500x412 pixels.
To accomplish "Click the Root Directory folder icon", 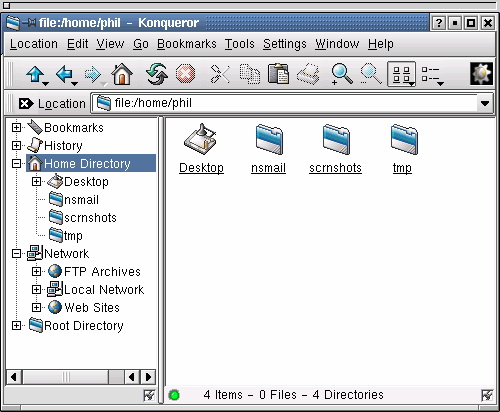I will [x=36, y=325].
